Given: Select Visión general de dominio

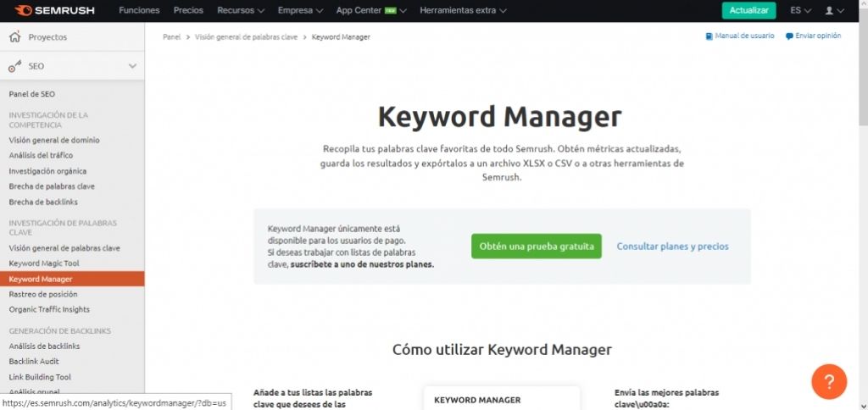Looking at the screenshot, I should [x=54, y=140].
